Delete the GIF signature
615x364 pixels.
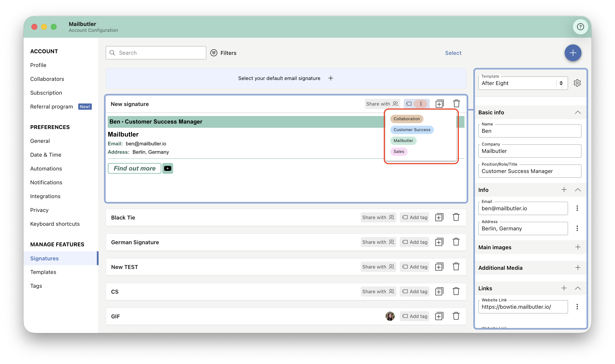pos(456,316)
